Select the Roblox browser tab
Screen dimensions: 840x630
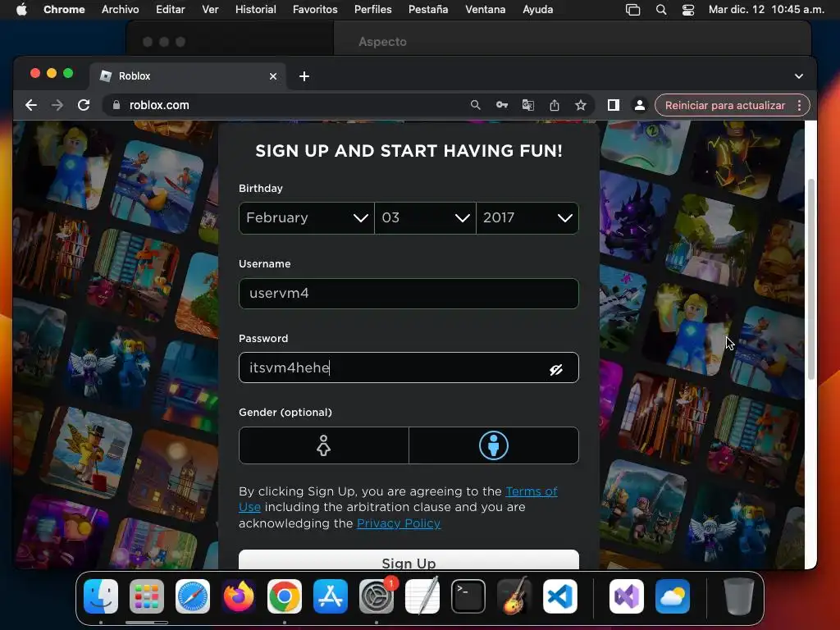[188, 76]
